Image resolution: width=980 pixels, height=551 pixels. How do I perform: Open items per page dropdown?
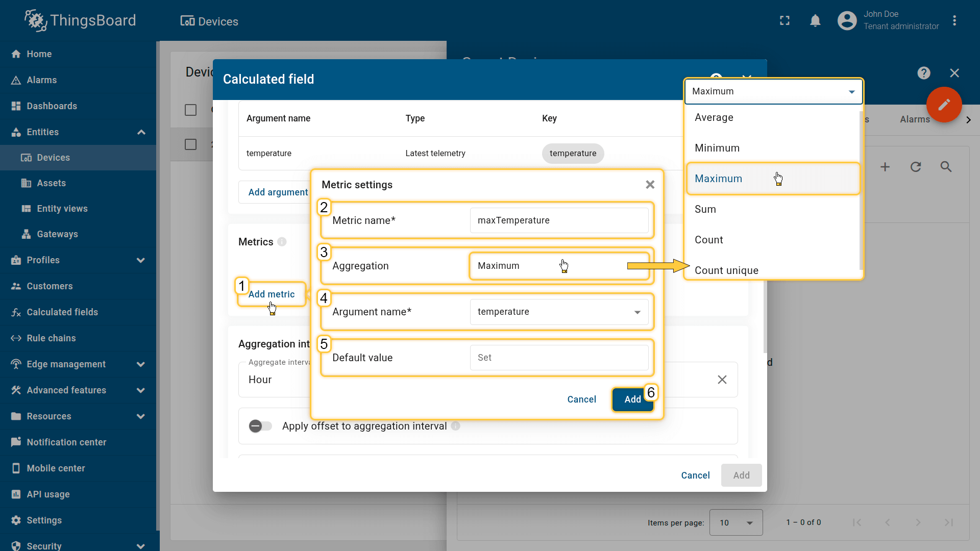[736, 522]
